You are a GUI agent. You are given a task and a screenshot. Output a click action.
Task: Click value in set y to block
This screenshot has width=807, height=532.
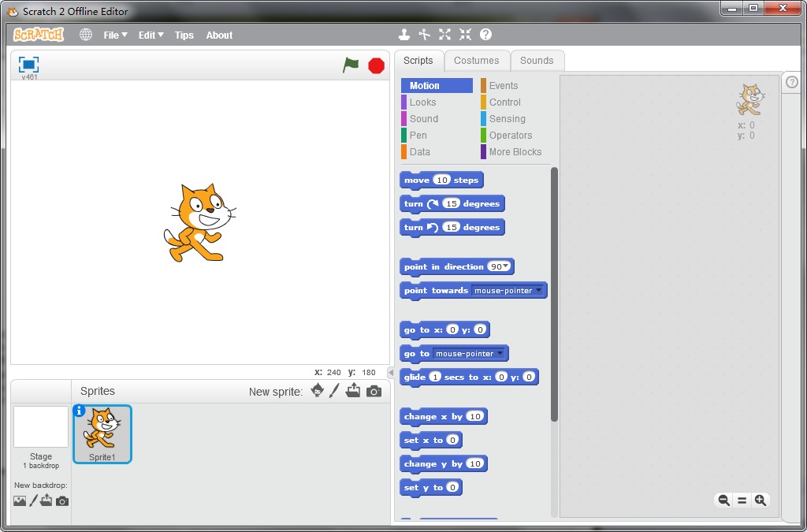(452, 487)
